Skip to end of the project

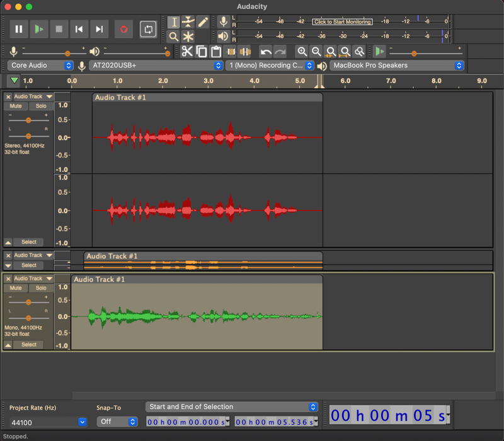(100, 29)
